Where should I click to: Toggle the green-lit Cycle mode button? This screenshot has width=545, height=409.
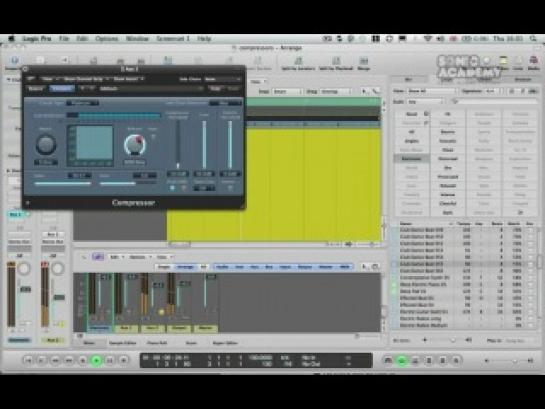402,360
